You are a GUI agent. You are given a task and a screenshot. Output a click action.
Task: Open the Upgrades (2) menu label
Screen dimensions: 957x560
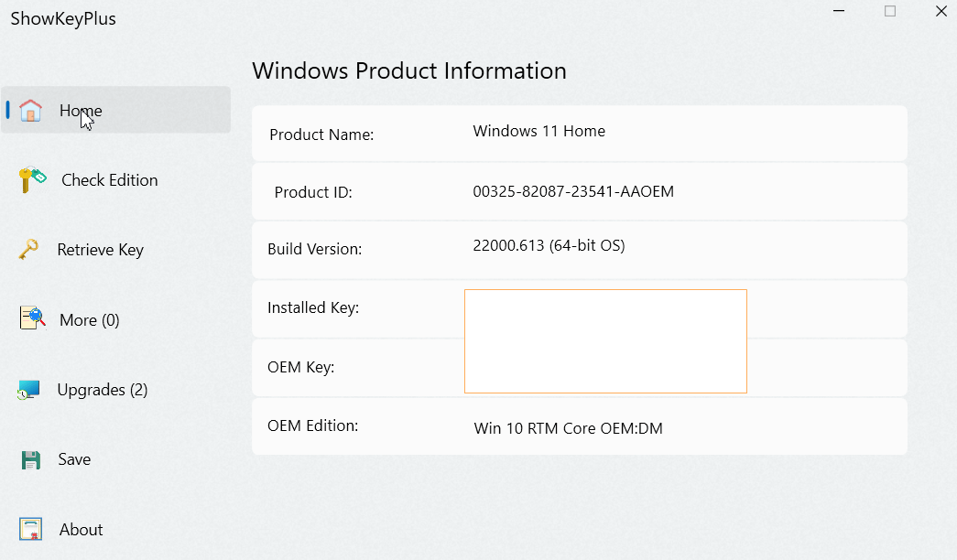[103, 390]
